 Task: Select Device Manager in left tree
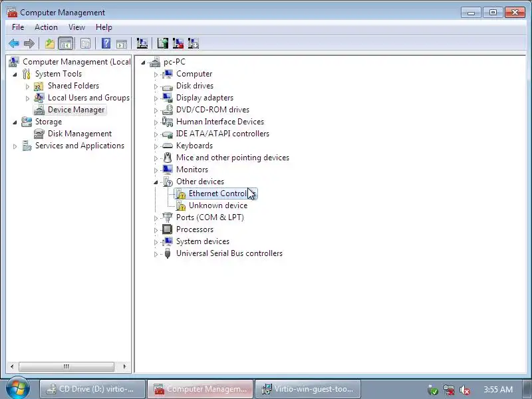click(x=76, y=110)
